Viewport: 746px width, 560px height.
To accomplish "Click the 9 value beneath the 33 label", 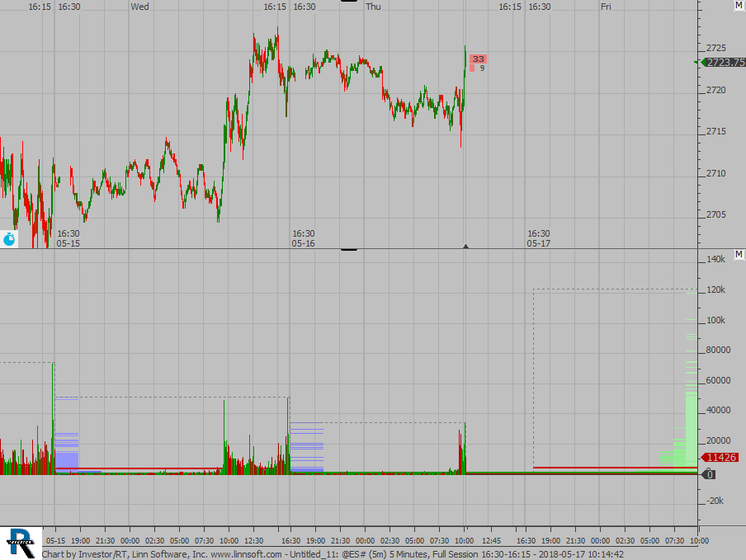I will coord(482,68).
